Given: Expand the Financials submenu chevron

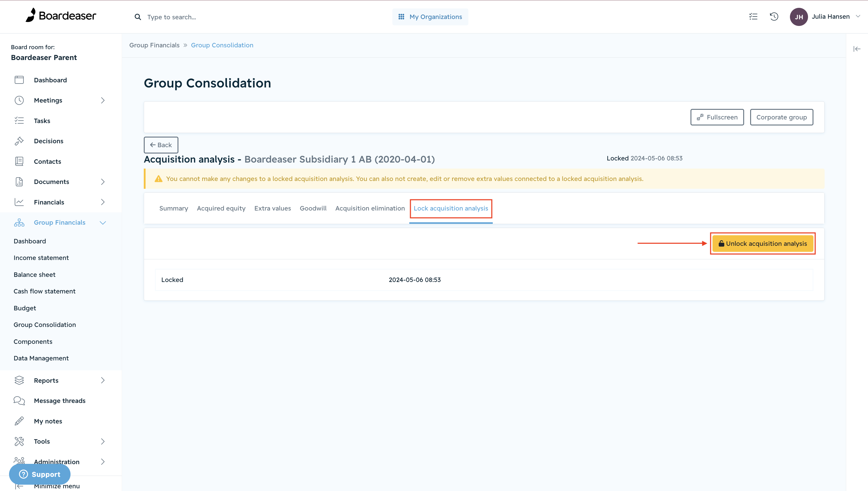Looking at the screenshot, I should (x=103, y=202).
